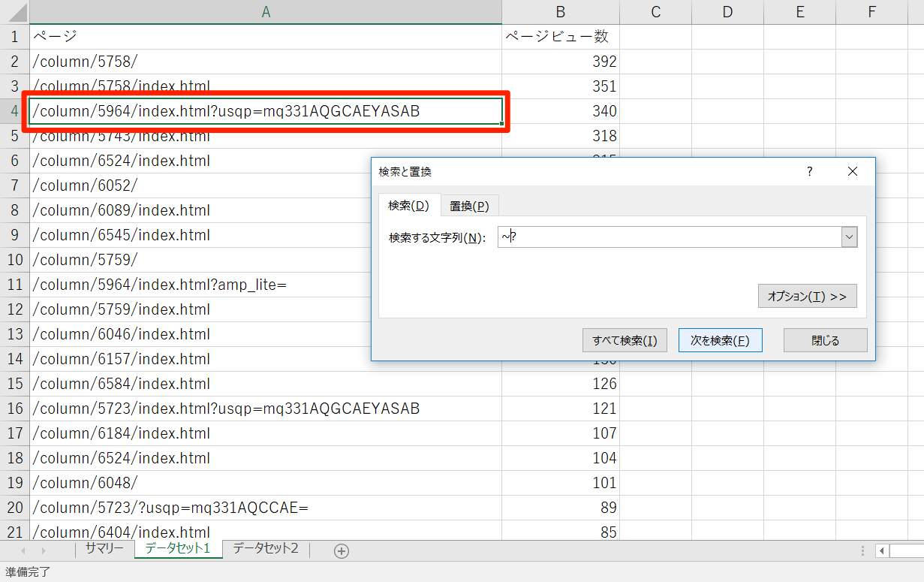
Task: Select row 4 header
Action: coord(14,111)
